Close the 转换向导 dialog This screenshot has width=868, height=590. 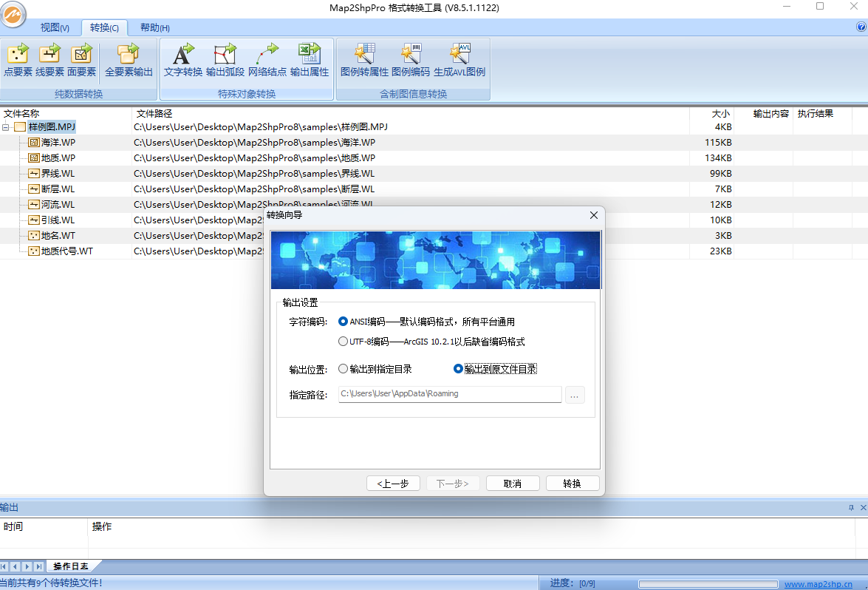click(594, 215)
